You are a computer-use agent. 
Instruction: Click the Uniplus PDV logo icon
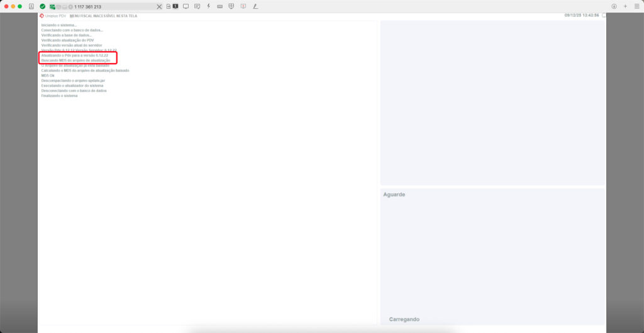click(42, 16)
